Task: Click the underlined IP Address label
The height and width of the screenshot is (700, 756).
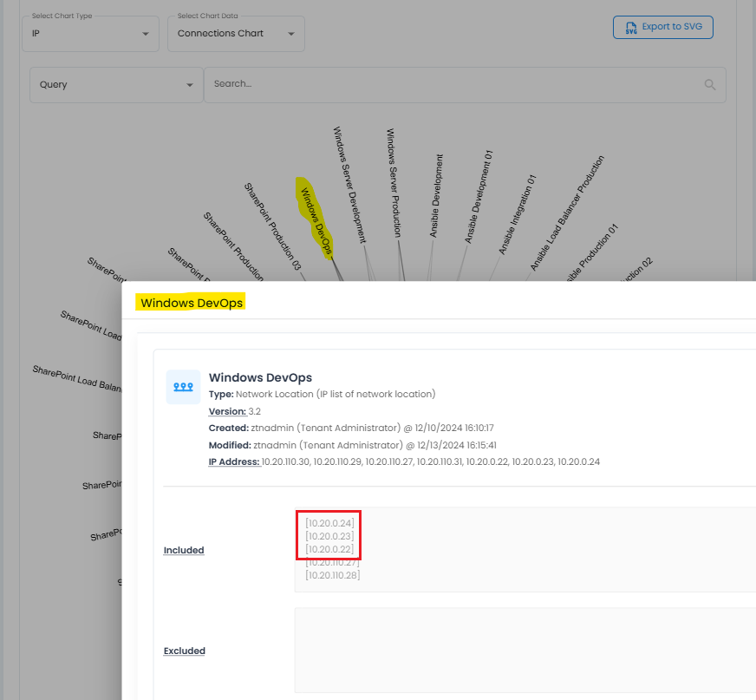Action: (234, 461)
